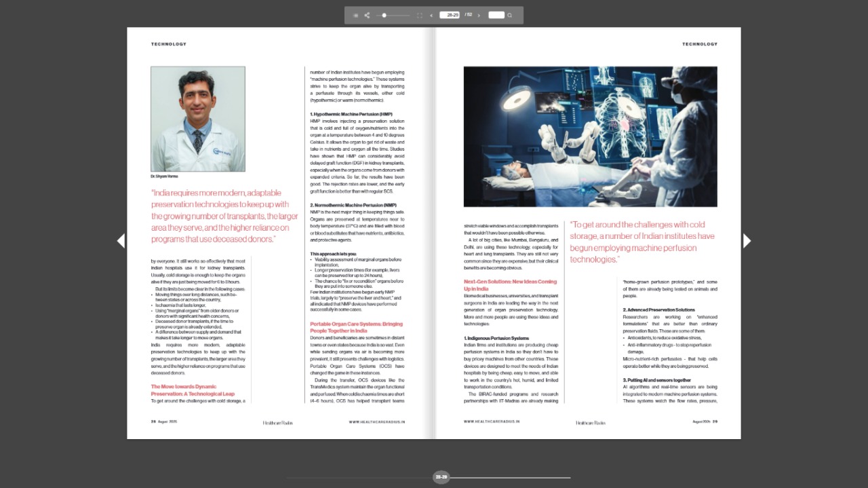Click WWW.HEALTHCARERADIUS.IN link on right page
The height and width of the screenshot is (488, 868).
(x=492, y=421)
